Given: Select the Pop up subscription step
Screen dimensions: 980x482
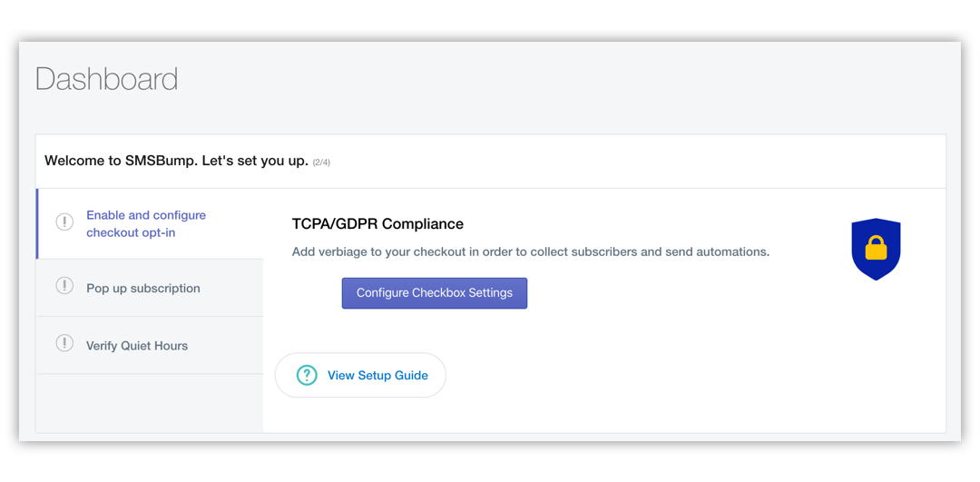Looking at the screenshot, I should pyautogui.click(x=150, y=288).
